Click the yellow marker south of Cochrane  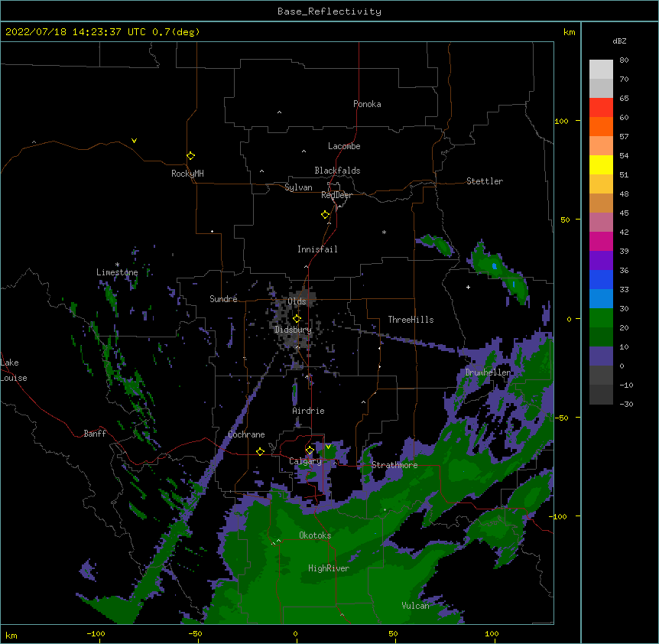(260, 451)
